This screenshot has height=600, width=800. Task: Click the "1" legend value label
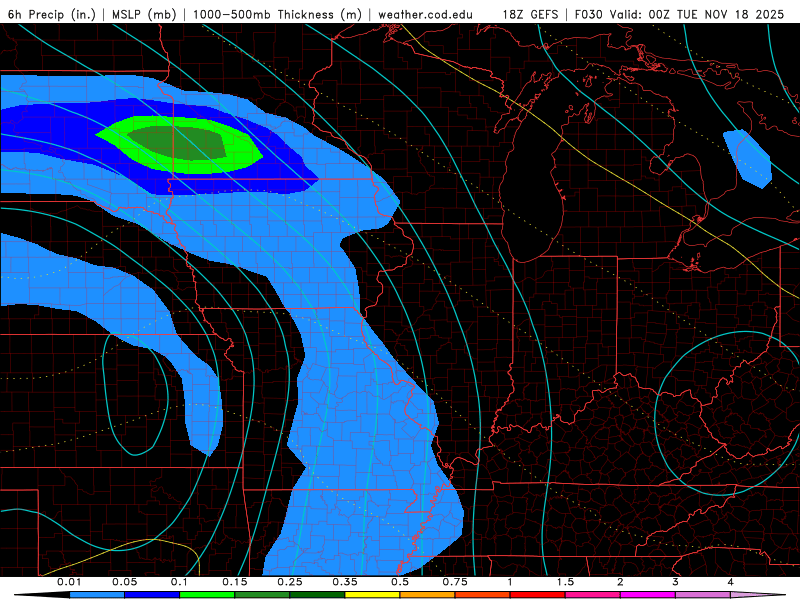point(510,582)
